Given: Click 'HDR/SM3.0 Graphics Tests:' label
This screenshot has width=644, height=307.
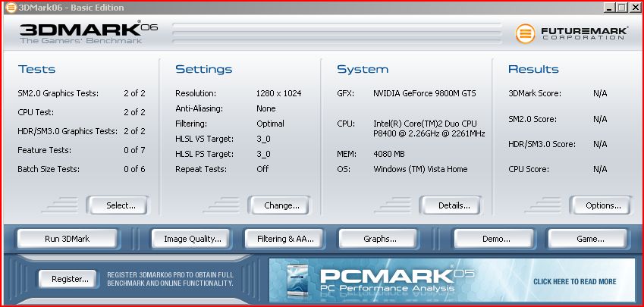Looking at the screenshot, I should pos(68,131).
